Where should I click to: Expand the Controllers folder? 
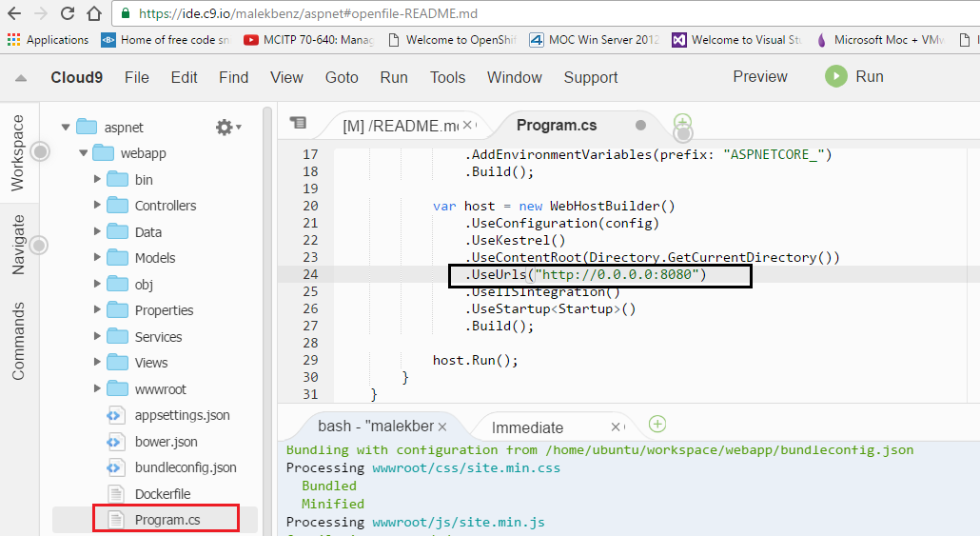[97, 205]
